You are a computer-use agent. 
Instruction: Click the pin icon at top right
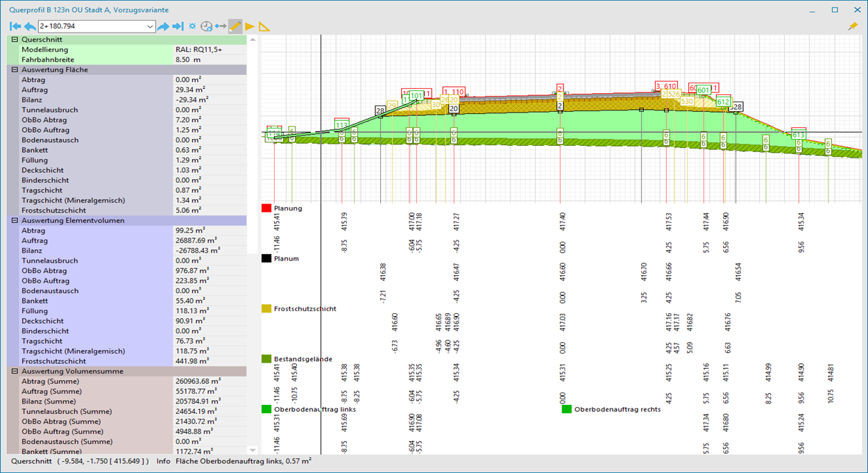[x=853, y=26]
